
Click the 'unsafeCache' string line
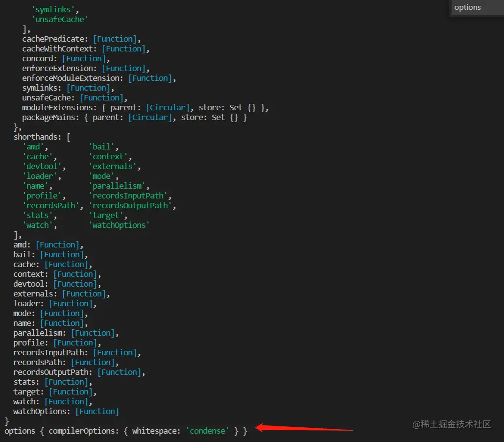coord(59,20)
